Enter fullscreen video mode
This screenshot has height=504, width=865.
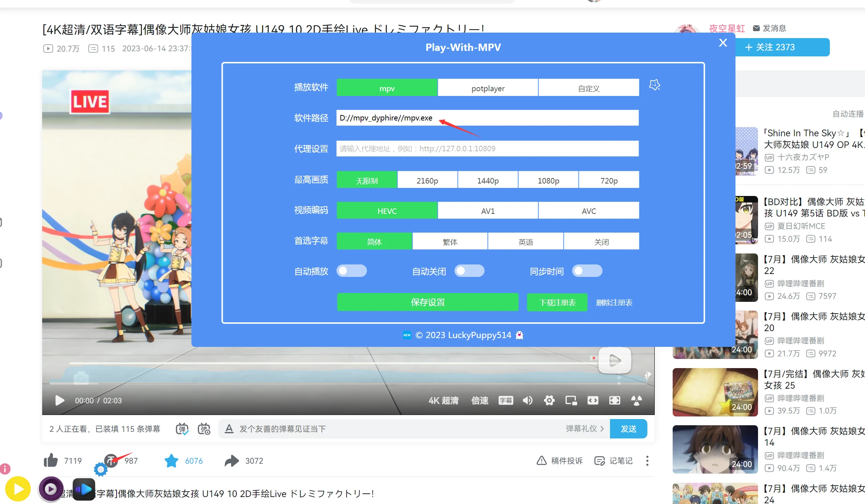tap(614, 400)
